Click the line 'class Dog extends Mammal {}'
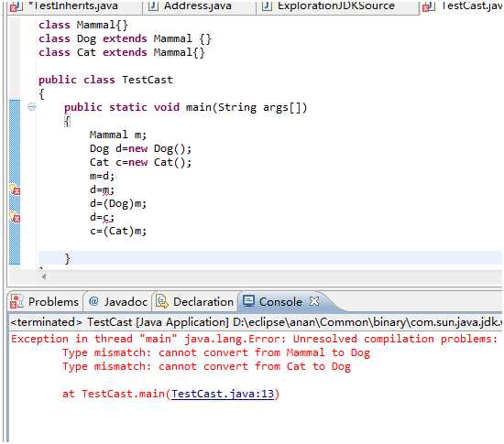 coord(125,38)
